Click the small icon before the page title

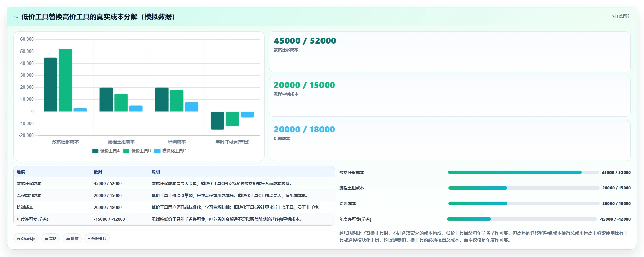(x=16, y=17)
